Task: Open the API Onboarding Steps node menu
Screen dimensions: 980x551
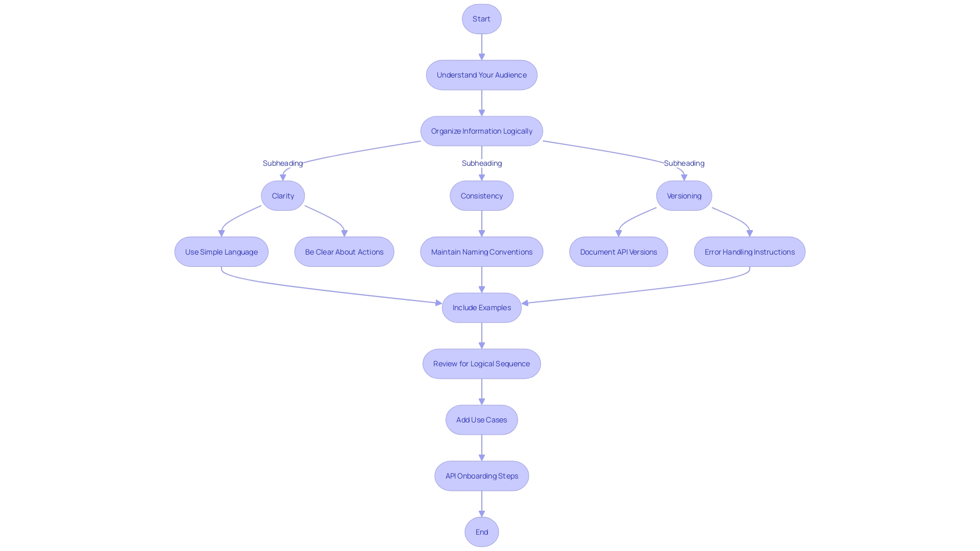Action: 482,475
